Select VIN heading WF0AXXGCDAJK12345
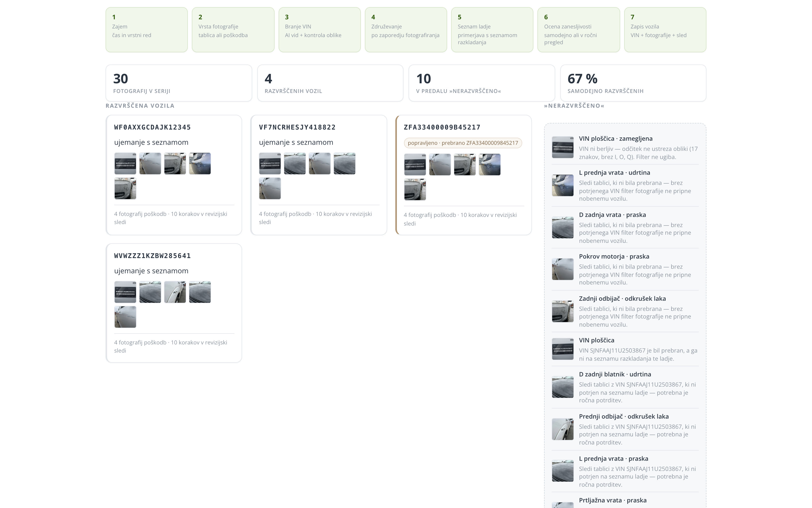Screen dimensions: 812x508 tap(152, 127)
